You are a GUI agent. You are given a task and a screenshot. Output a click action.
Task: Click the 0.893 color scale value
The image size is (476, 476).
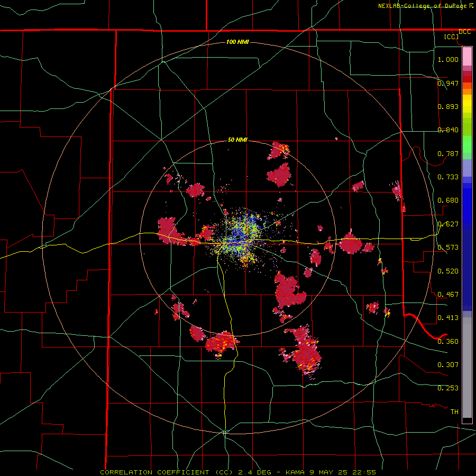pos(448,106)
